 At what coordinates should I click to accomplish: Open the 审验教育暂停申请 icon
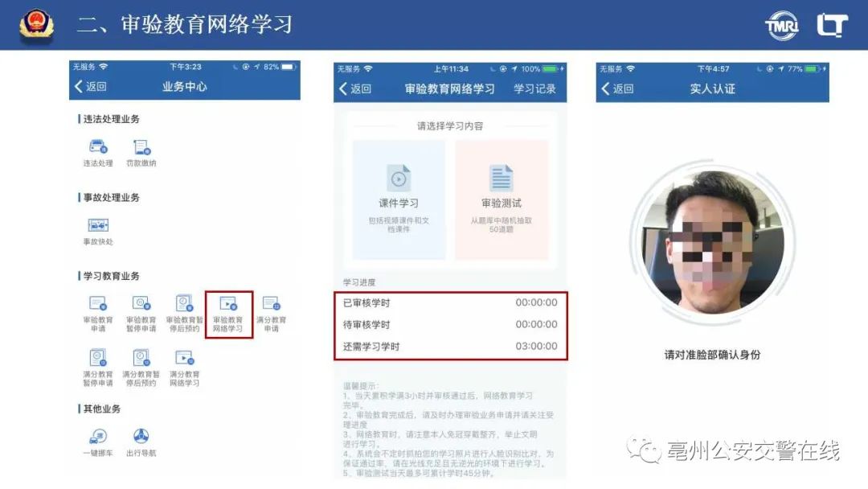click(141, 306)
